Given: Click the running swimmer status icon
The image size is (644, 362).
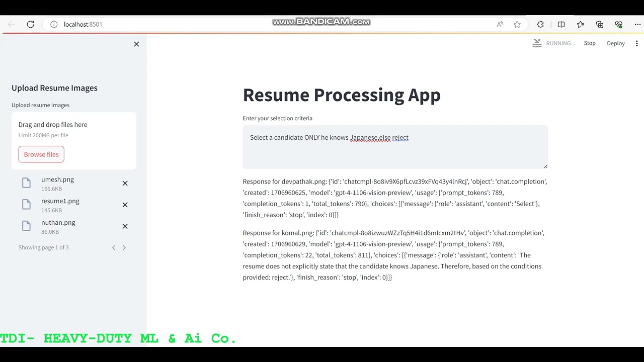Looking at the screenshot, I should pyautogui.click(x=537, y=43).
